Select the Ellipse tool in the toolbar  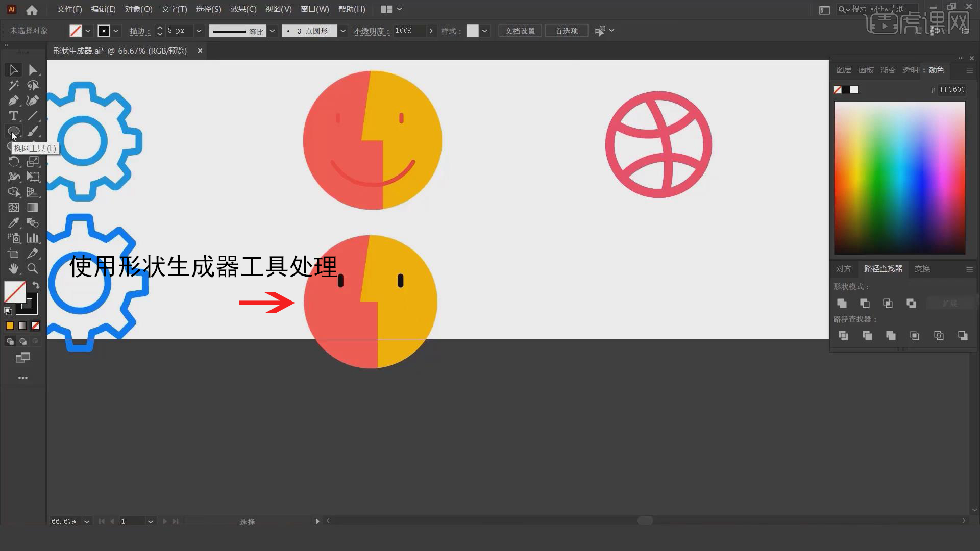[x=13, y=132]
